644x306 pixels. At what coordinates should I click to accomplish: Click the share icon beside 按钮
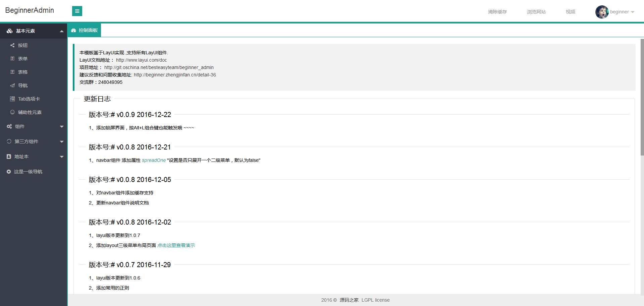[12, 45]
